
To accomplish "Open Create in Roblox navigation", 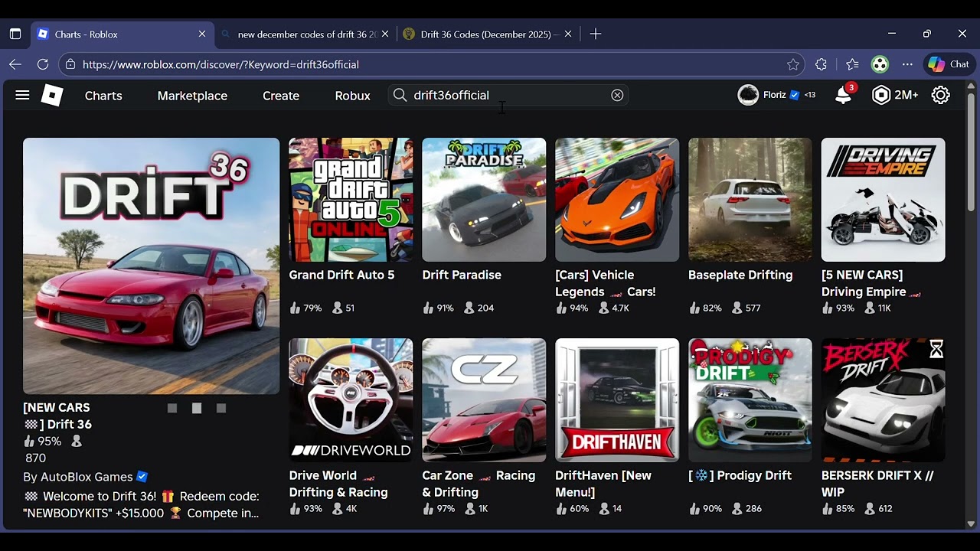I will 281,96.
